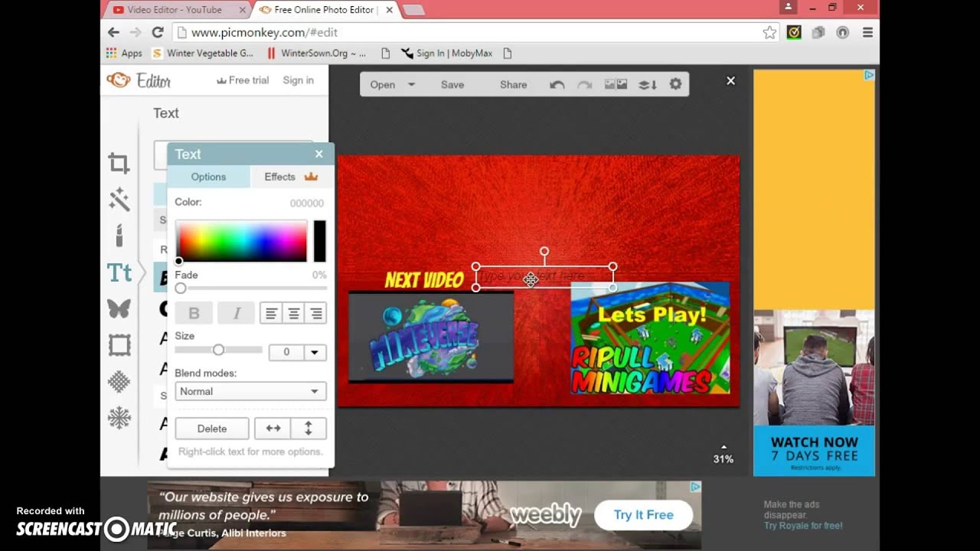
Task: Switch to the Effects tab
Action: tap(291, 177)
